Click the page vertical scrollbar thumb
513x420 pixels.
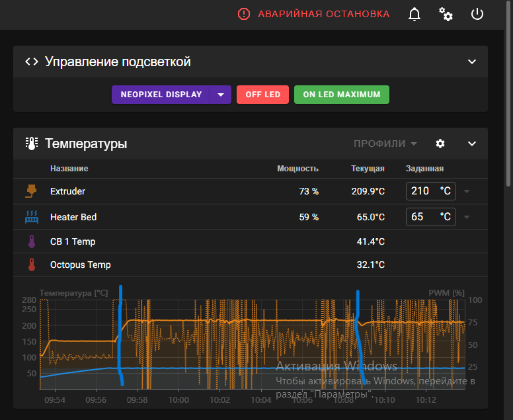508,93
